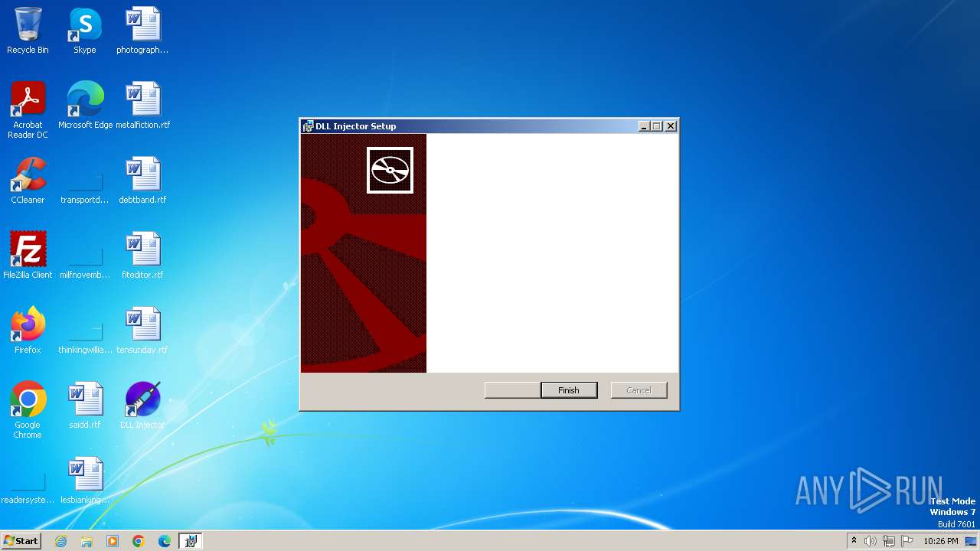
Task: Click the blank button left of Finish
Action: (512, 390)
